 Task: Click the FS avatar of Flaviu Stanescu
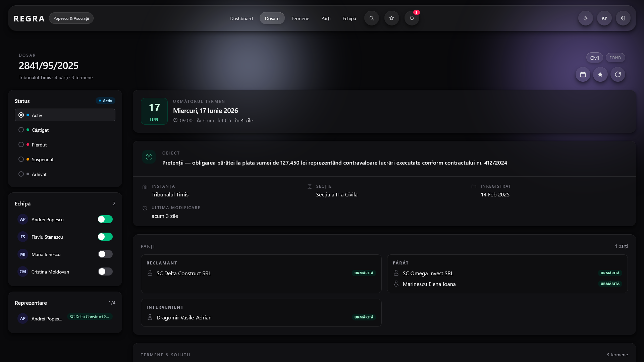tap(23, 237)
